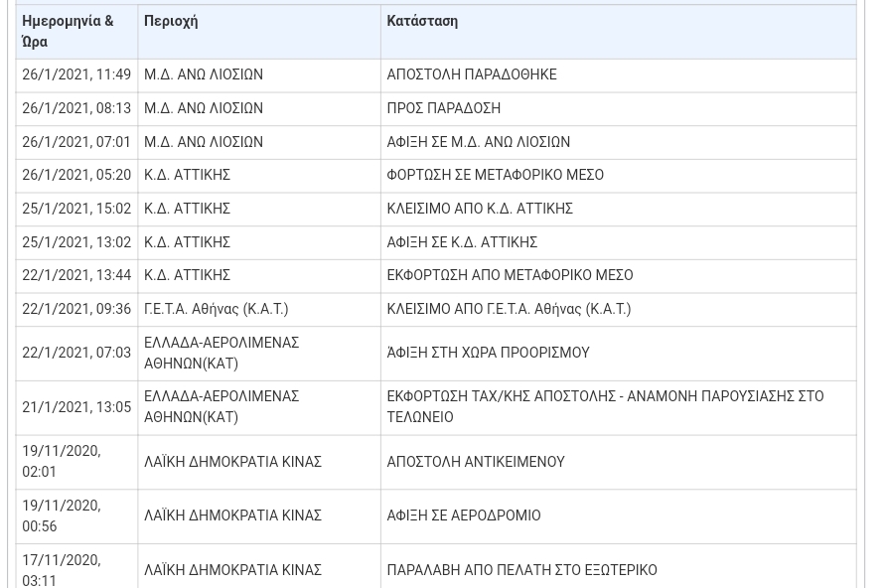The width and height of the screenshot is (885, 588).
Task: Select the 'ΑΠΟΣΤΟΛΗ ΠΑΡΑΔΟΘΗΚΕ' status cell
Action: click(x=472, y=74)
